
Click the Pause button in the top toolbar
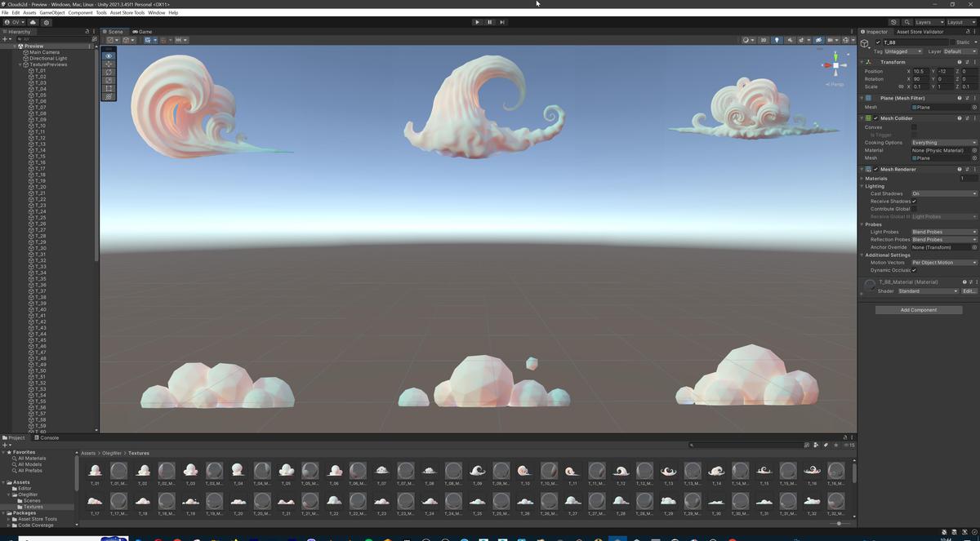coord(489,22)
